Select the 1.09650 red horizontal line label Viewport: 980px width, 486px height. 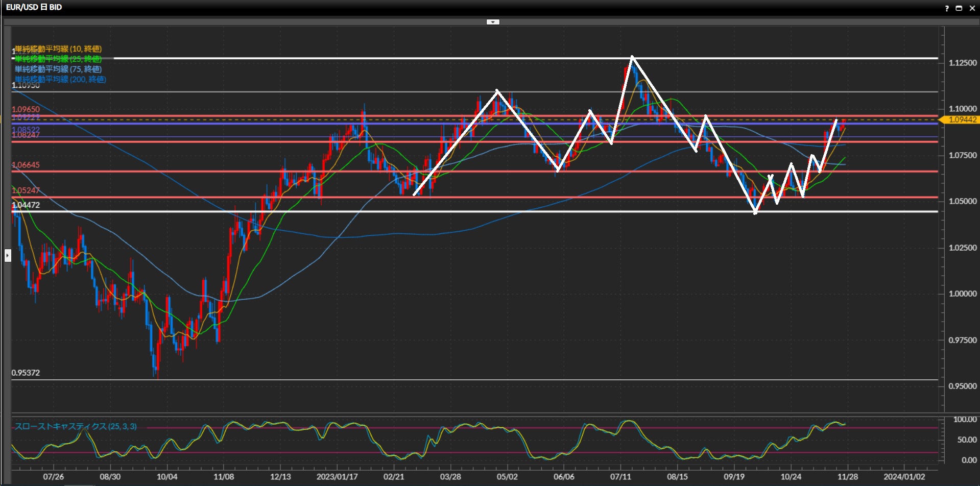click(26, 109)
